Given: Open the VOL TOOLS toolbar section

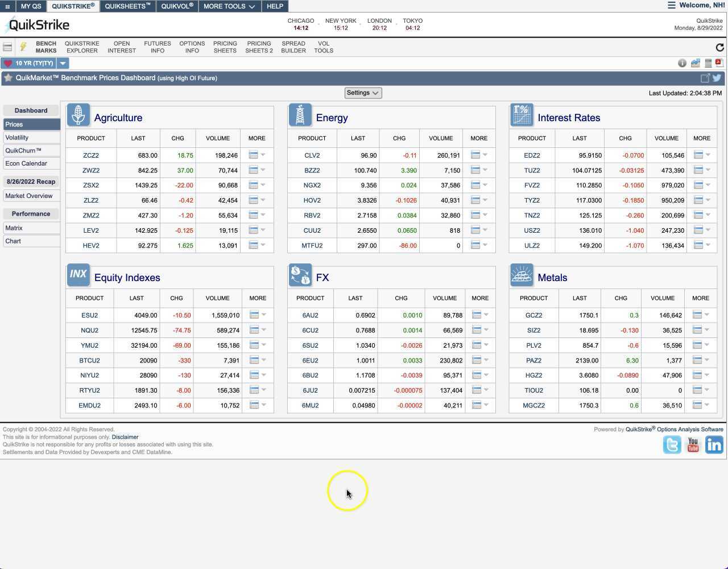Looking at the screenshot, I should point(324,47).
